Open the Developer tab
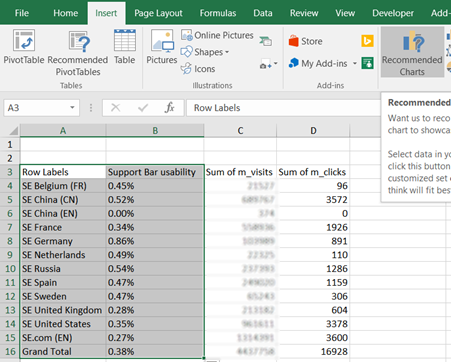The width and height of the screenshot is (451, 362). (393, 13)
